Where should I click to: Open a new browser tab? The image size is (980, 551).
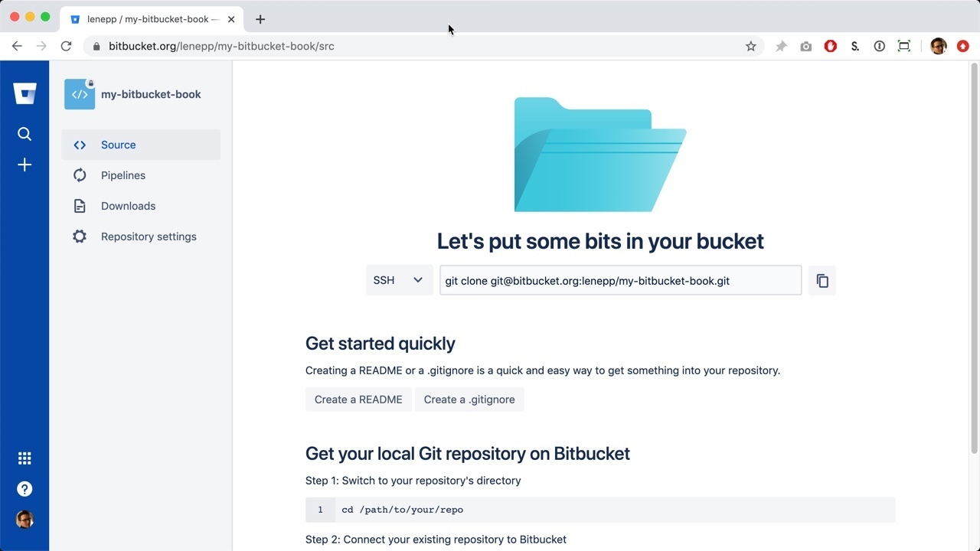coord(260,19)
